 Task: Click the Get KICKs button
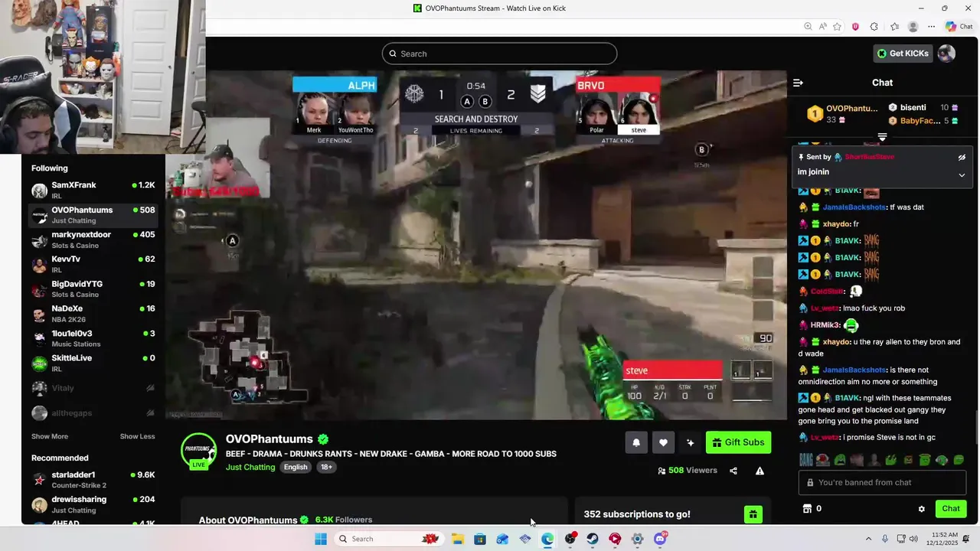903,54
